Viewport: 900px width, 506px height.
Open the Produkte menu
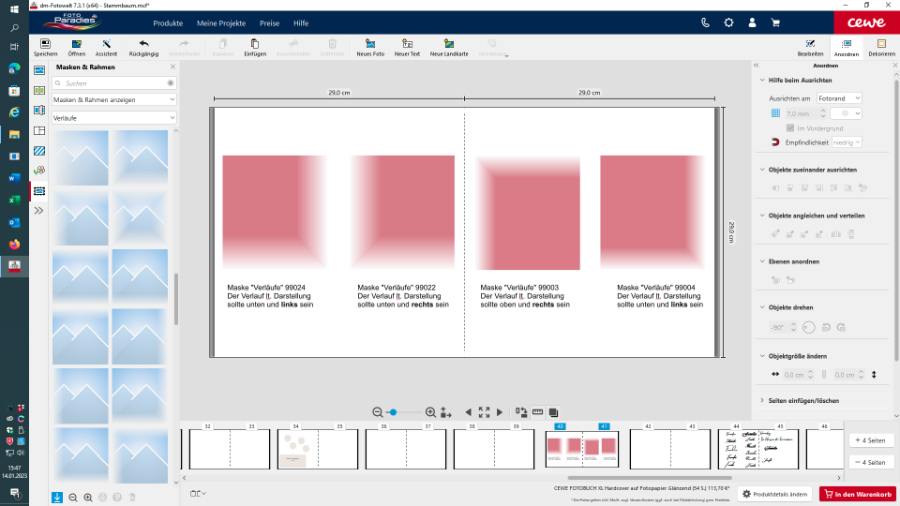point(168,22)
